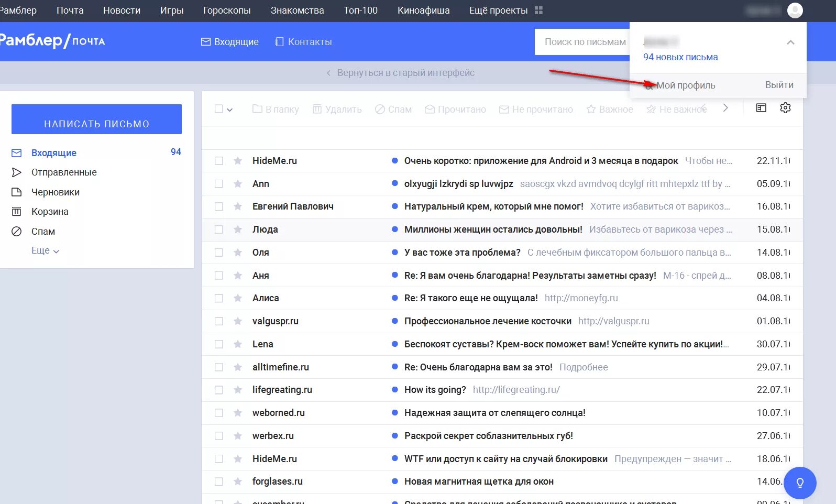Toggle the select-all checkbox in toolbar
The image size is (836, 504).
click(219, 109)
